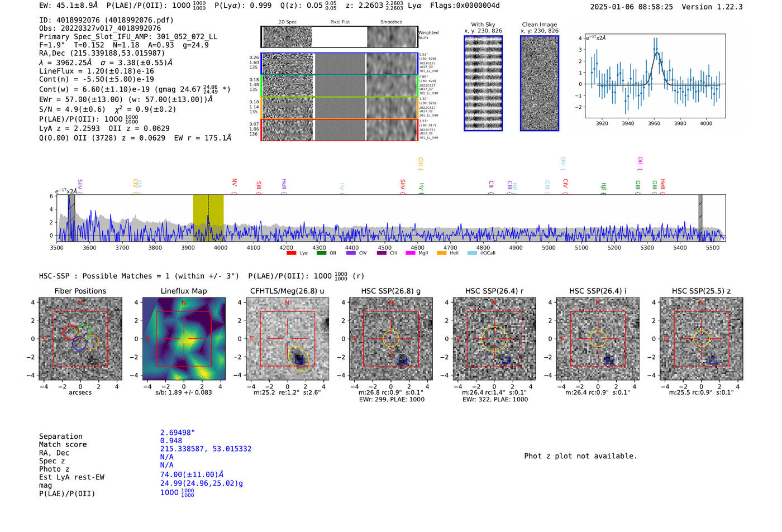Click the magenta OII line marker
This screenshot has width=782, height=532.
640,164
